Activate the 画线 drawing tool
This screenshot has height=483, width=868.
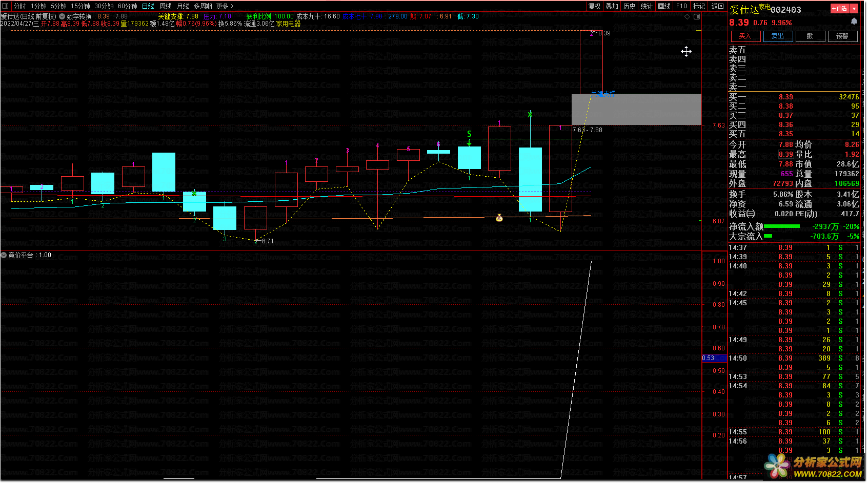click(x=664, y=6)
